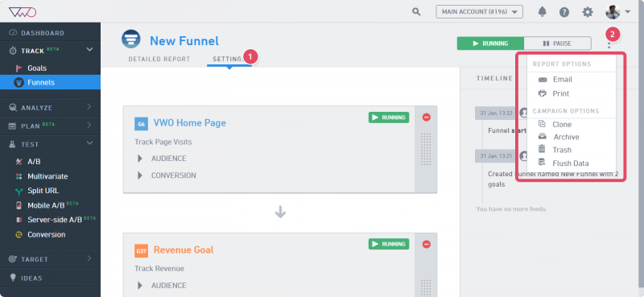Open the settings gear icon
The width and height of the screenshot is (644, 297).
[588, 12]
